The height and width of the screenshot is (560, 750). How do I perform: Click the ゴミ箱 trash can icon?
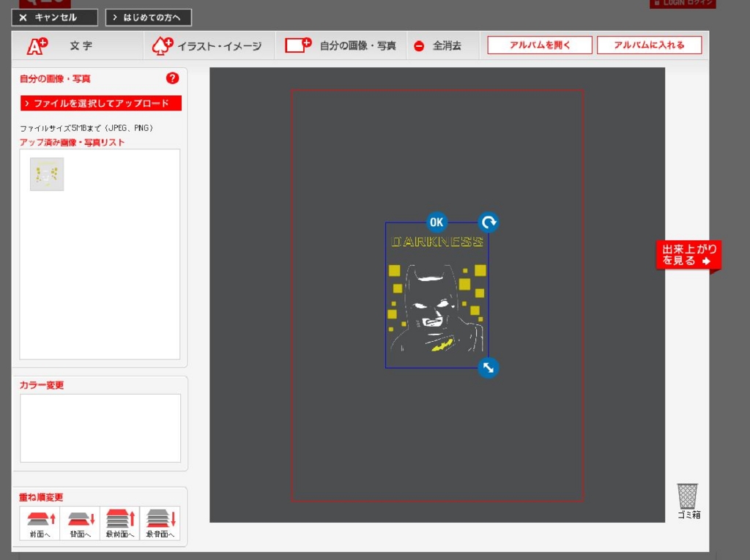coord(688,501)
